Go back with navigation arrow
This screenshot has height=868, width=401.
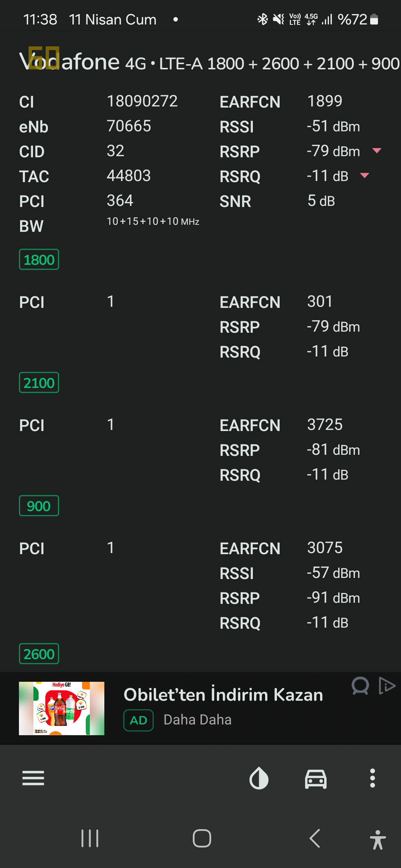tap(315, 838)
